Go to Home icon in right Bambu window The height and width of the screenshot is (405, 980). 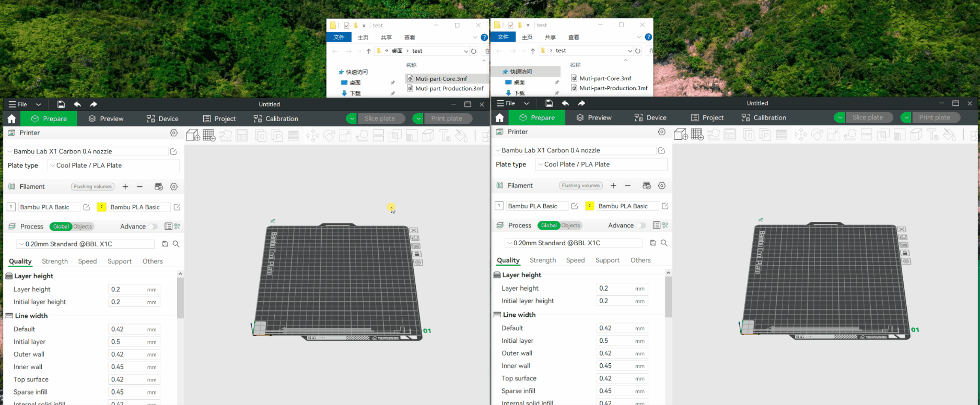click(x=499, y=117)
